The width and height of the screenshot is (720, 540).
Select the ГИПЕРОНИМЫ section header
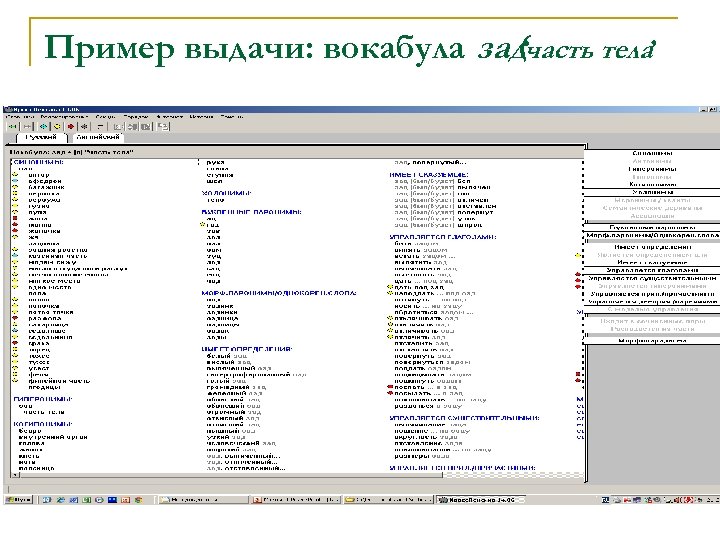[x=43, y=399]
